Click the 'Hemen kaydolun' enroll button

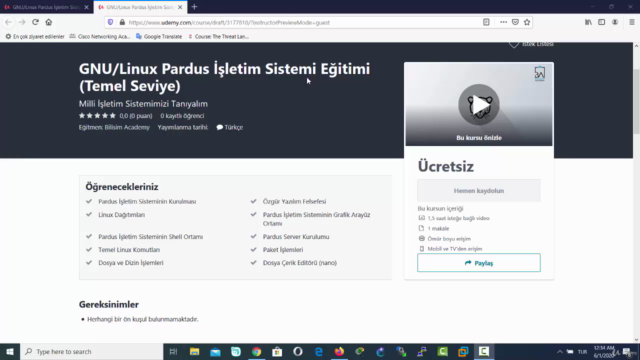tap(479, 191)
